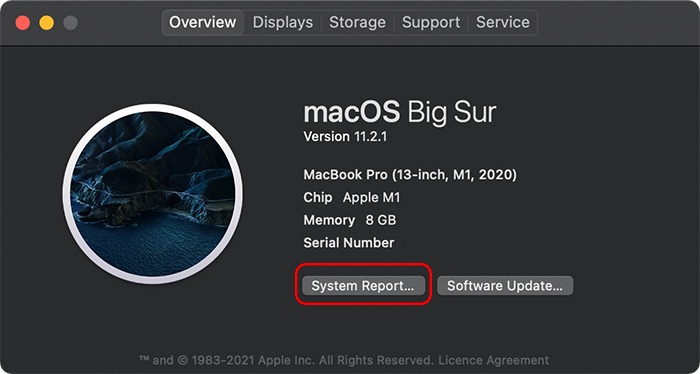Click the macOS Big Sur wallpaper icon
This screenshot has height=374, width=700.
pyautogui.click(x=153, y=194)
